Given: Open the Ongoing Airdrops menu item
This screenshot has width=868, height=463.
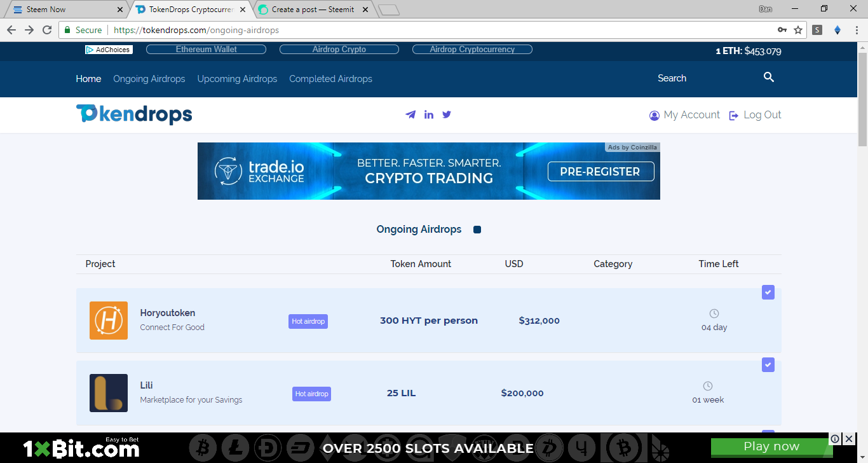Looking at the screenshot, I should [x=149, y=79].
